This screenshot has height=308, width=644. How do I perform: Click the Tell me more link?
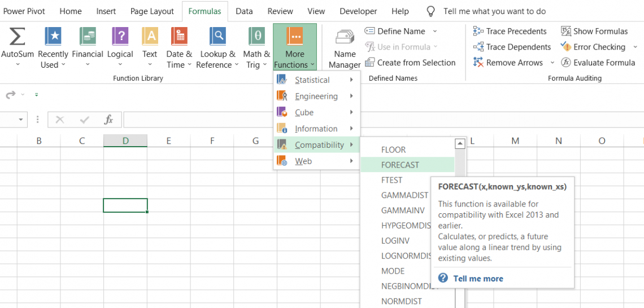coord(477,279)
